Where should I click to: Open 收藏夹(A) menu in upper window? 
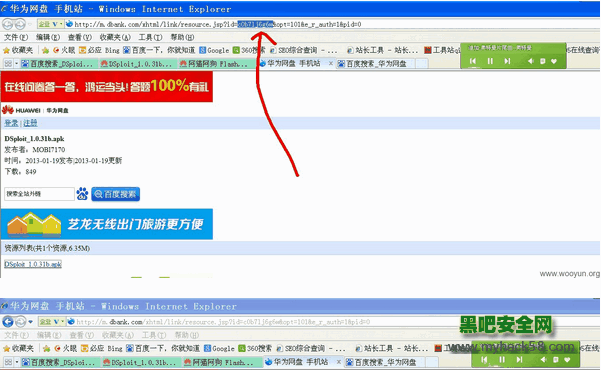(x=115, y=37)
